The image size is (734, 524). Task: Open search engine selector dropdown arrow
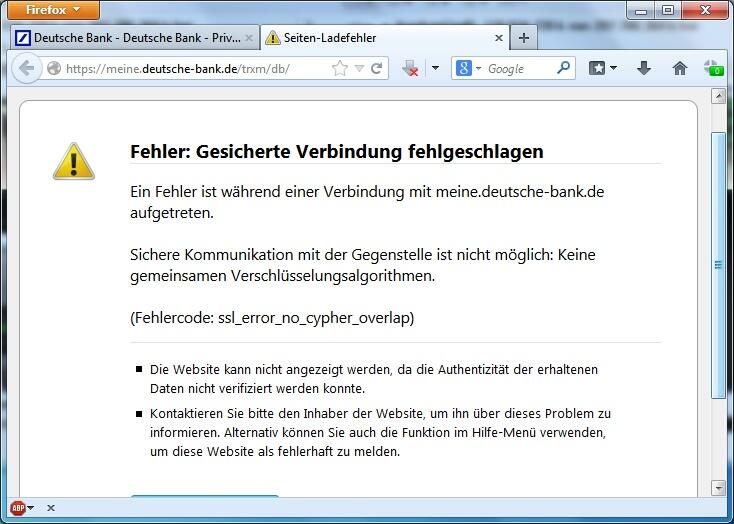(x=478, y=69)
